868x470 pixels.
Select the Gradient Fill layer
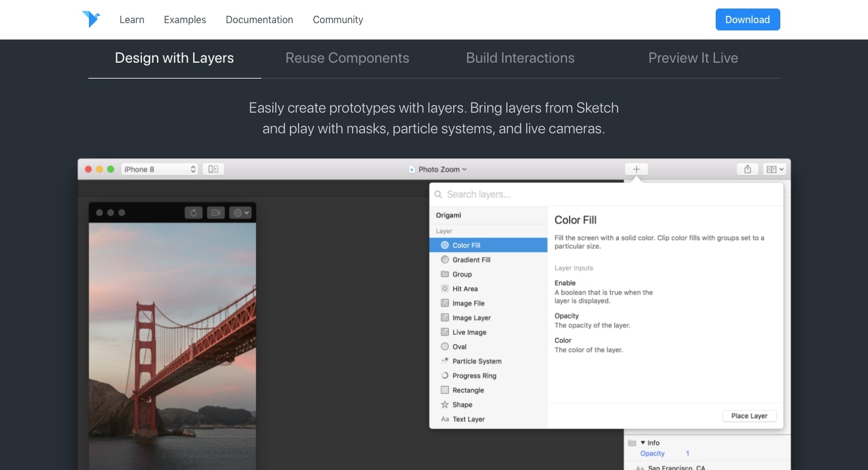click(x=489, y=260)
